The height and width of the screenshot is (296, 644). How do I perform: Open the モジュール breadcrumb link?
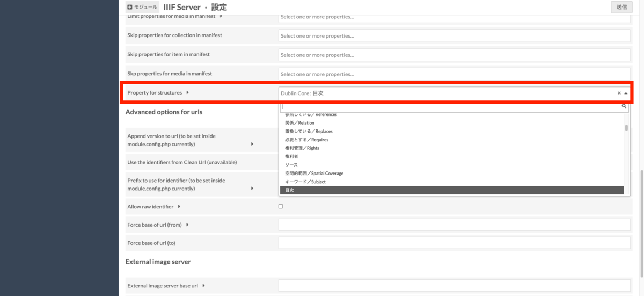[142, 7]
